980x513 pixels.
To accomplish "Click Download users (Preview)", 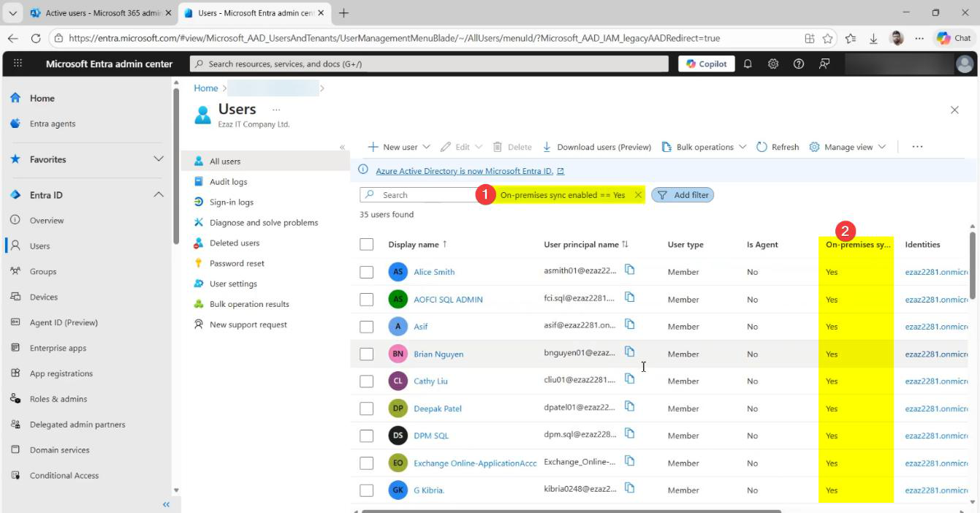I will (x=596, y=147).
